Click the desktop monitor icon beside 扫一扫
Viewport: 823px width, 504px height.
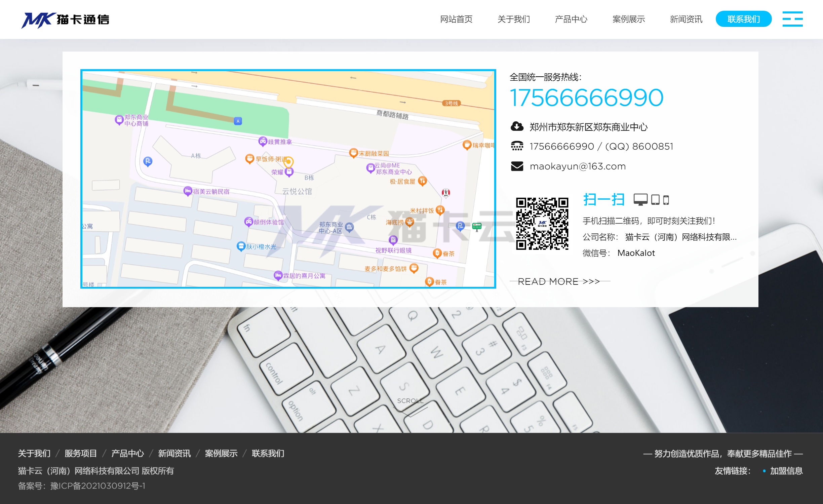click(640, 199)
